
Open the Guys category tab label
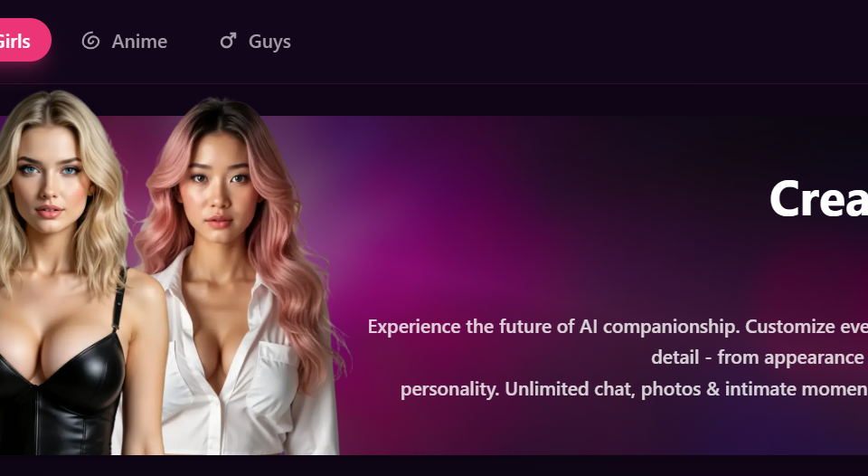pos(269,42)
